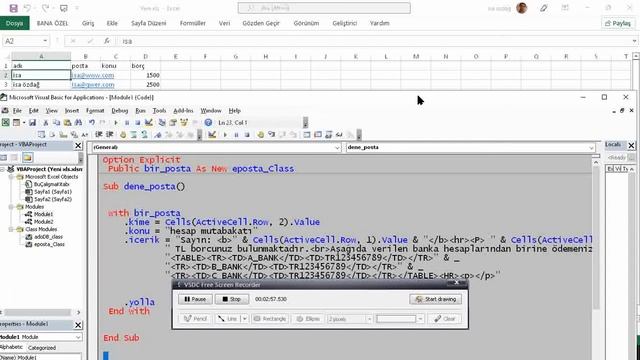Click the Cut scissors icon in VBA toolbar
The image size is (640, 360).
pyautogui.click(x=46, y=122)
